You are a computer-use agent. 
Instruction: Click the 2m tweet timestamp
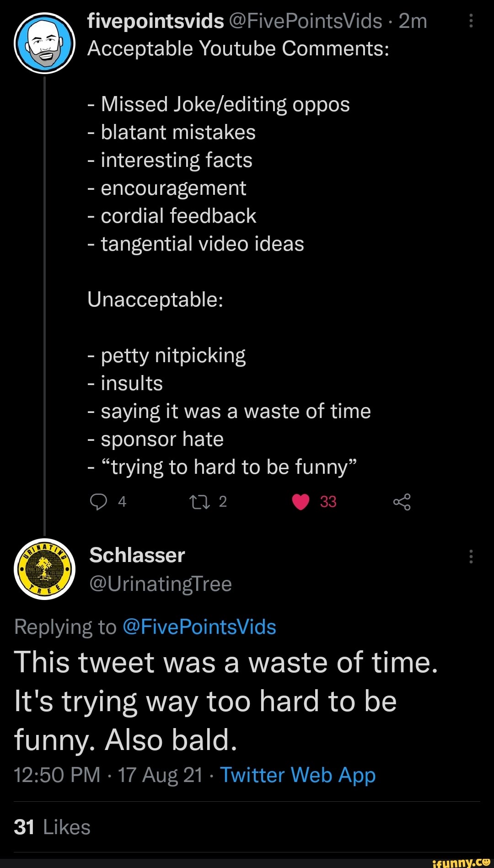coord(413,21)
